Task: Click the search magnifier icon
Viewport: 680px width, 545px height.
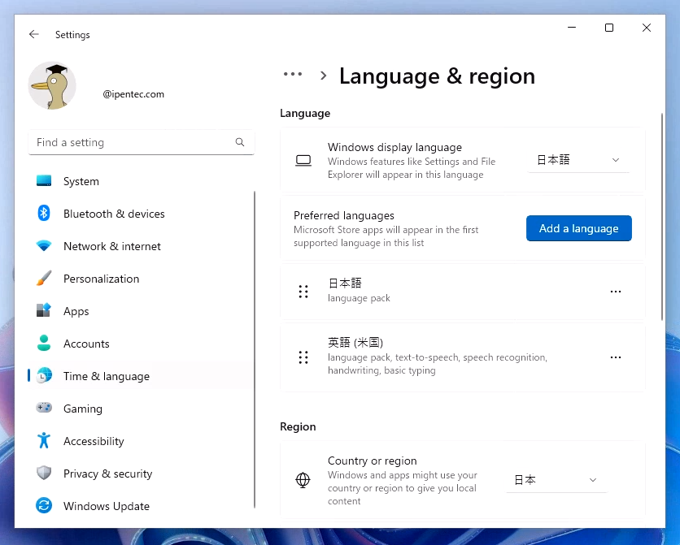Action: (240, 142)
